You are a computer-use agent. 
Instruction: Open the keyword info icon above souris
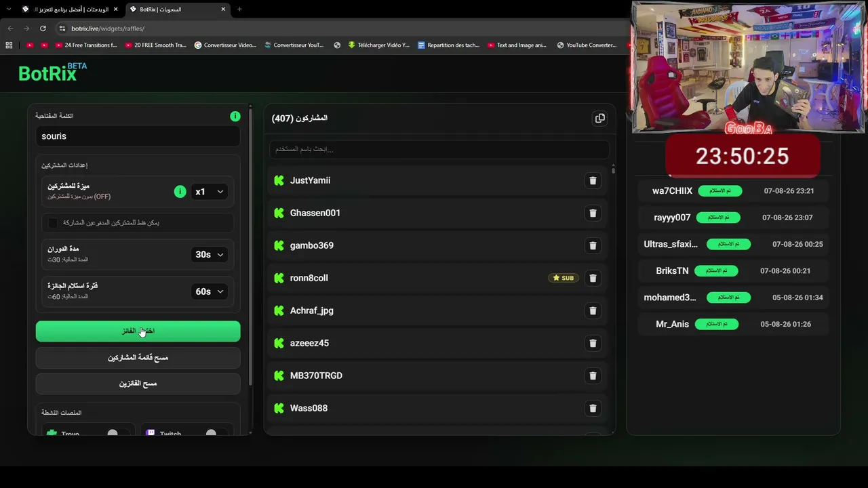[235, 117]
